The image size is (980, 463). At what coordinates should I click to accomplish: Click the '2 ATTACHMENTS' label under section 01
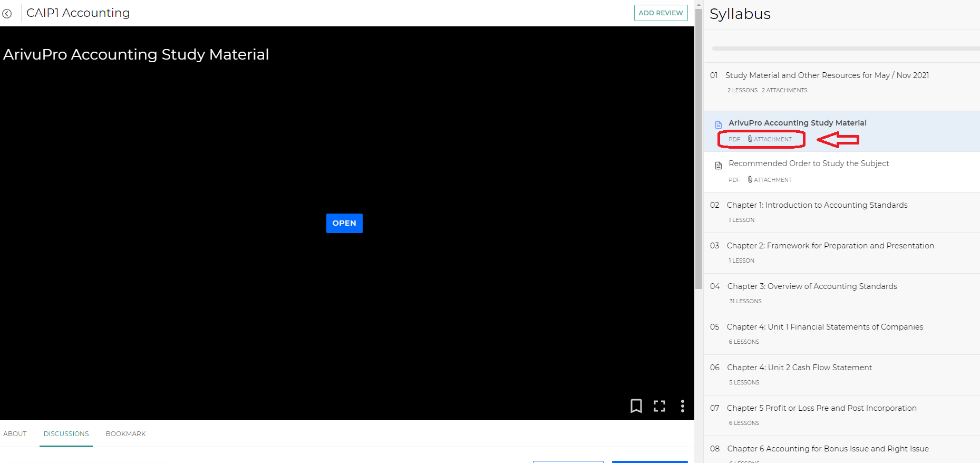(x=784, y=90)
